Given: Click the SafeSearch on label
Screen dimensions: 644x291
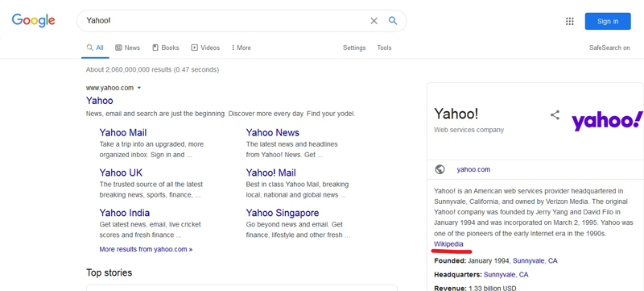Looking at the screenshot, I should click(x=609, y=48).
